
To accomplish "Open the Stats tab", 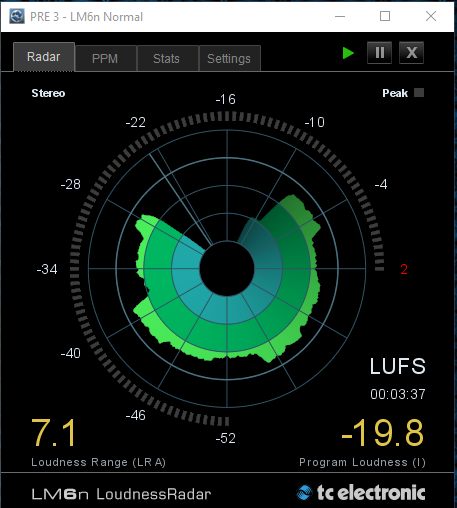I will [x=168, y=59].
